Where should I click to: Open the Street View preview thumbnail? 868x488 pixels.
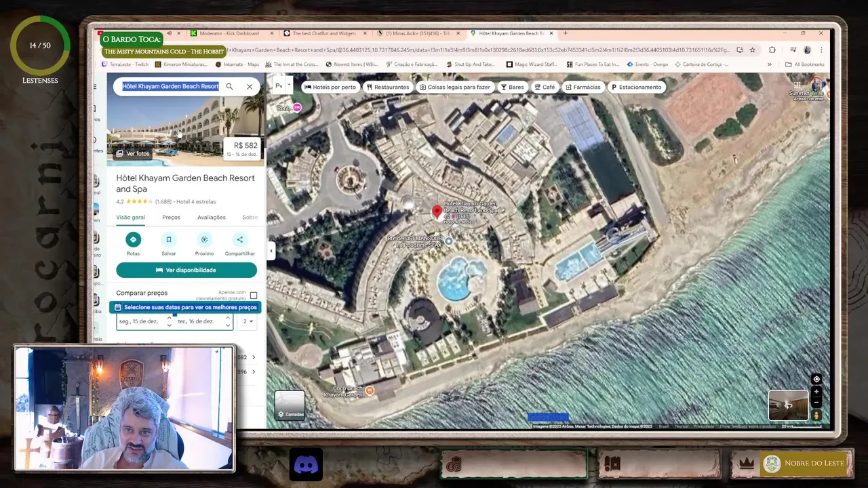coord(788,405)
